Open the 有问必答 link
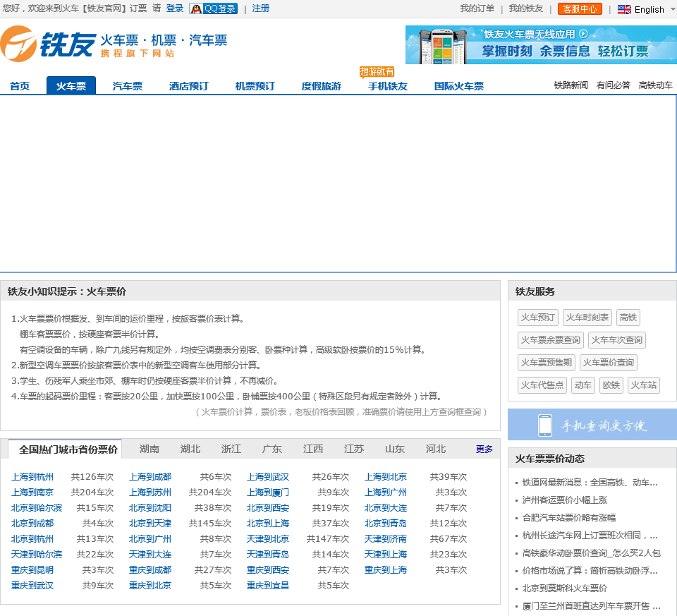Screen dimensions: 677x616 tap(613, 85)
